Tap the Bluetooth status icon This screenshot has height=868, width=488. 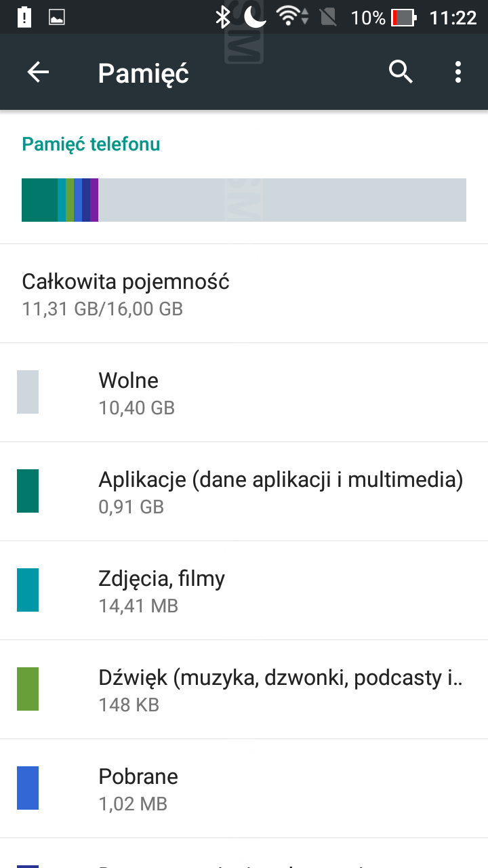pos(222,18)
